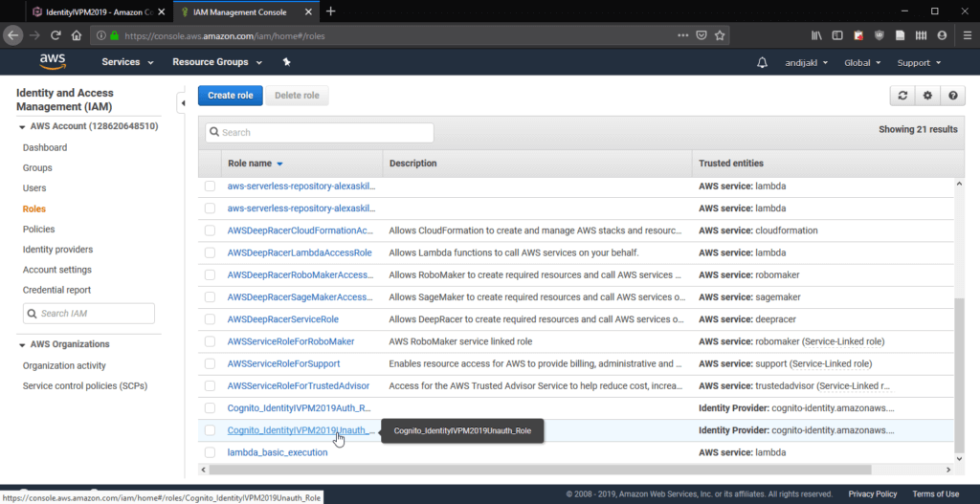This screenshot has width=980, height=504.
Task: Go back with browser back arrow
Action: 13,35
